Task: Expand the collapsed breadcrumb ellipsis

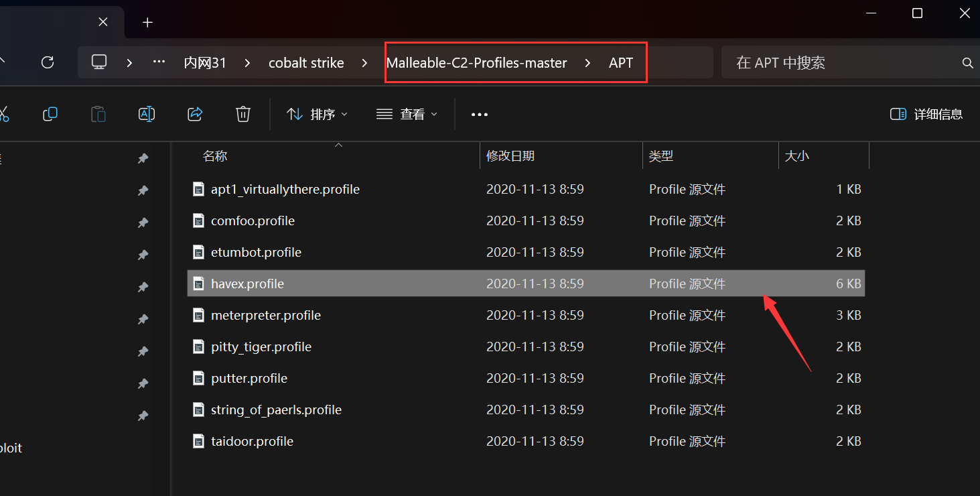Action: (x=159, y=62)
